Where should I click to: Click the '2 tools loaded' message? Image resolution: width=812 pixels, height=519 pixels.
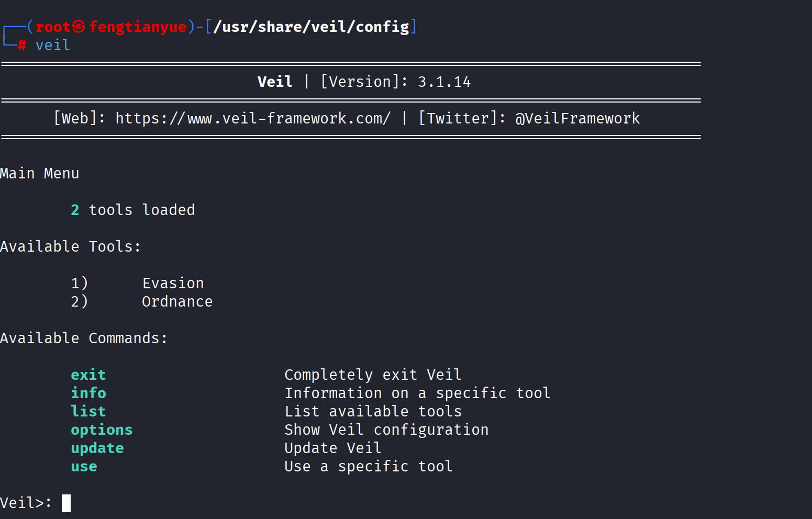(133, 210)
